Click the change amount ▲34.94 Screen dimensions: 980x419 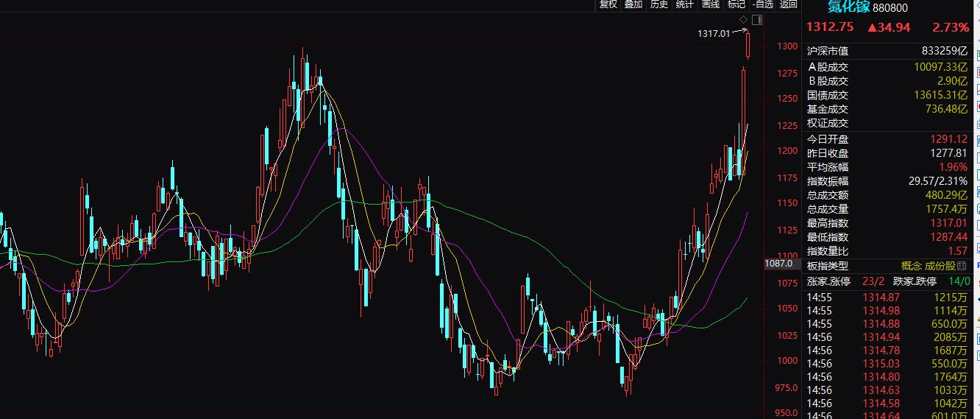tap(890, 27)
